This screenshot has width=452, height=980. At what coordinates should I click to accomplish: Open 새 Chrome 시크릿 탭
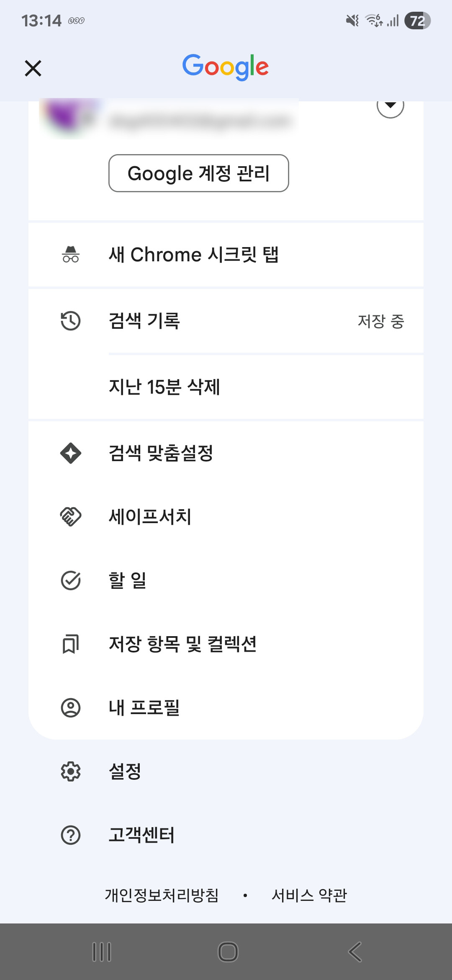tap(193, 255)
